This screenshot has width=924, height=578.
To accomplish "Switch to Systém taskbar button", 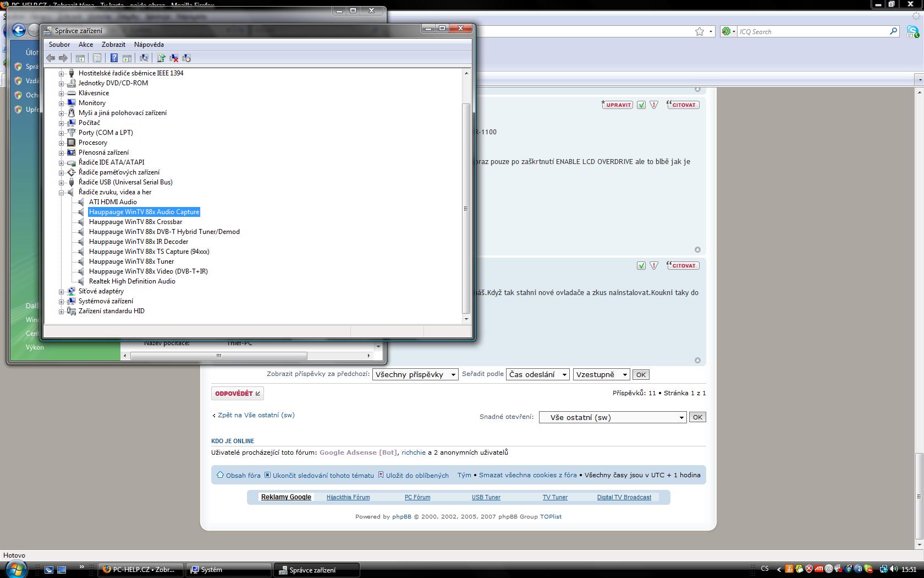I will click(x=229, y=570).
